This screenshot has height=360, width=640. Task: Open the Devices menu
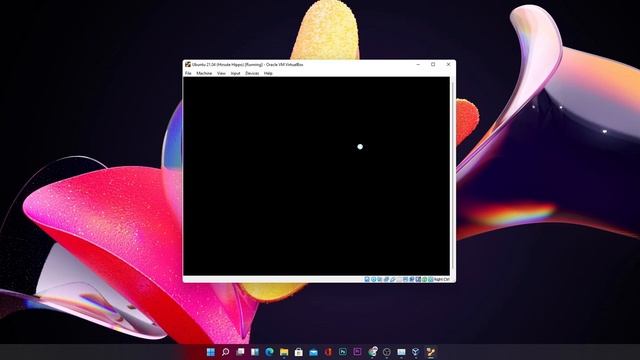point(252,73)
